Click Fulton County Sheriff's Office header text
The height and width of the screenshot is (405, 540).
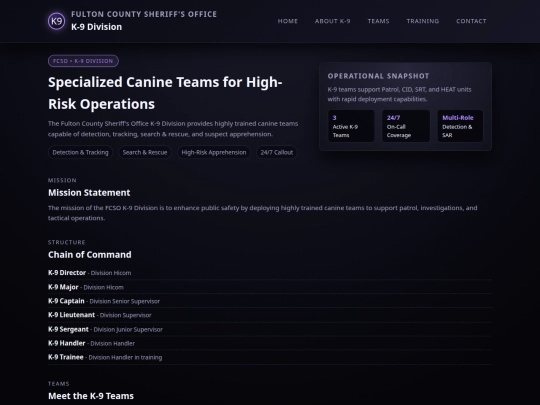tap(144, 14)
